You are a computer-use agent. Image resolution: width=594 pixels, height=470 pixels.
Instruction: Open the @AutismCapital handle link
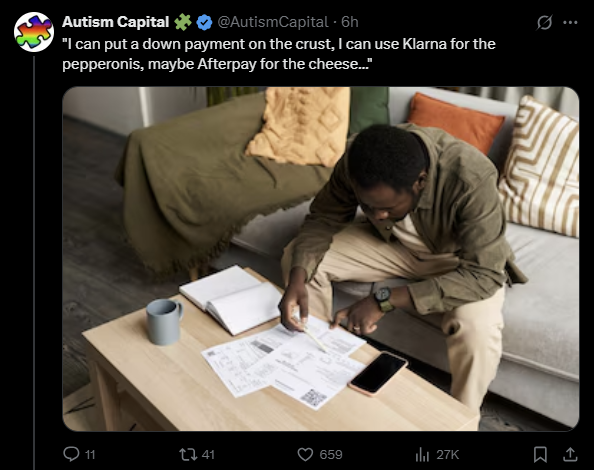[x=272, y=22]
